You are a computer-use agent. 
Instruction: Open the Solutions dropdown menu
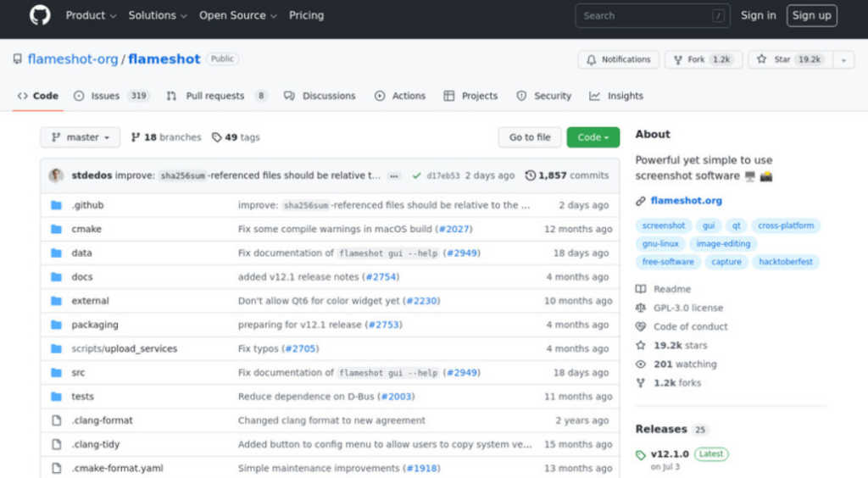(158, 15)
